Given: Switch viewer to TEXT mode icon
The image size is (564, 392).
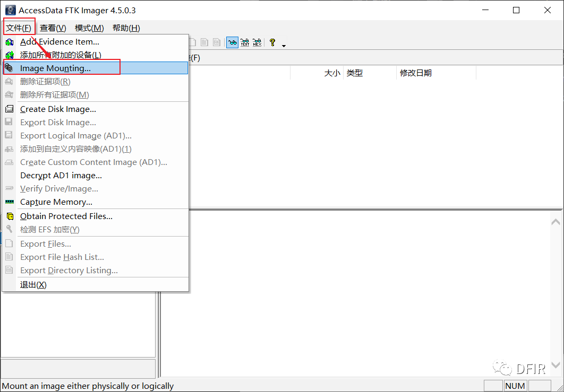Looking at the screenshot, I should point(245,42).
